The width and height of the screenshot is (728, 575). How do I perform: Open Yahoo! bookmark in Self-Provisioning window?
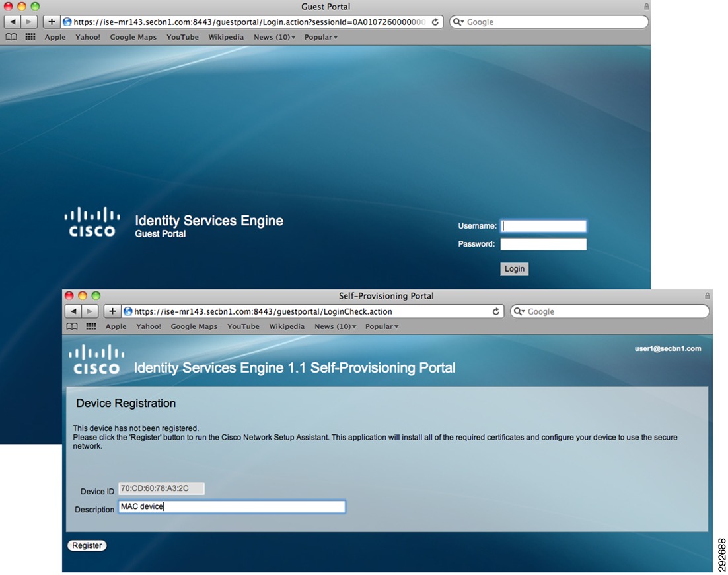pyautogui.click(x=149, y=326)
